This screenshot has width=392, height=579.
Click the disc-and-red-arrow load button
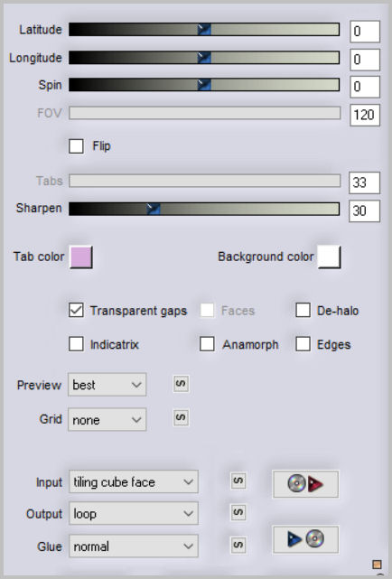click(x=305, y=484)
